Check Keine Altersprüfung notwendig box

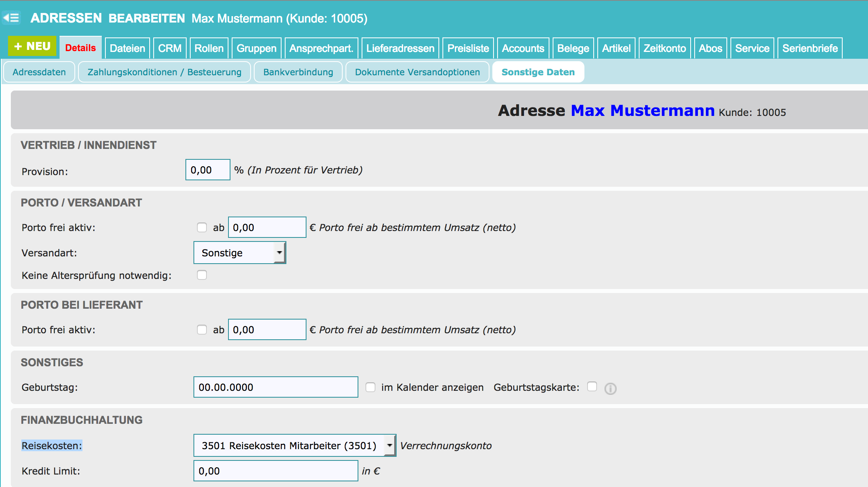point(202,275)
